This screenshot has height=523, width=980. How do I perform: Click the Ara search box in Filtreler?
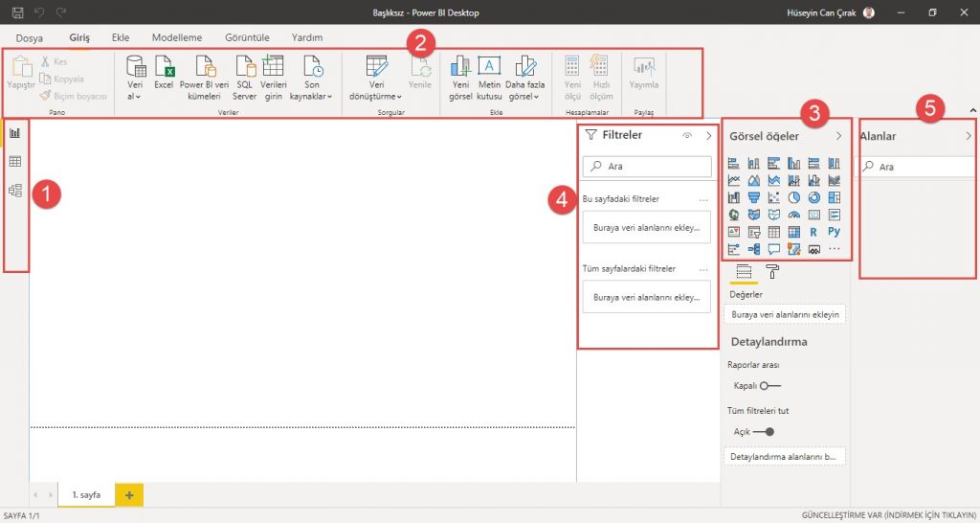tap(647, 167)
